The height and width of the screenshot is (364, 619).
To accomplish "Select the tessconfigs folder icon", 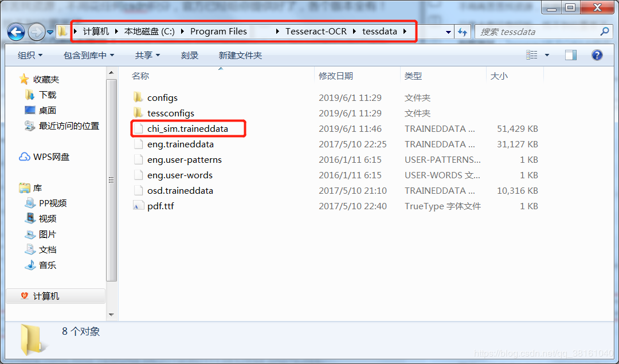I will [x=138, y=112].
